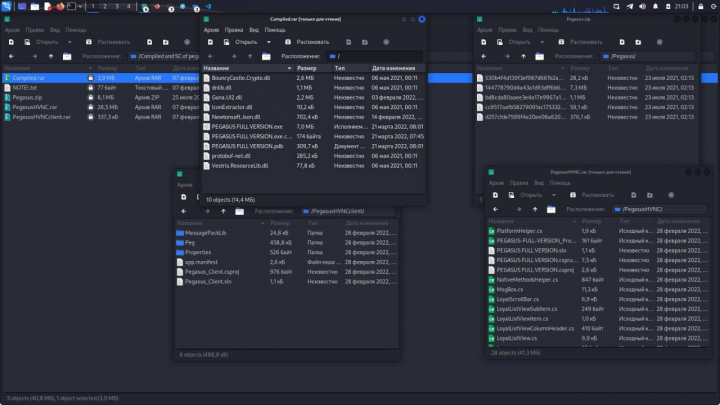Click add files icon in Pegasus.zip window

coord(622,42)
